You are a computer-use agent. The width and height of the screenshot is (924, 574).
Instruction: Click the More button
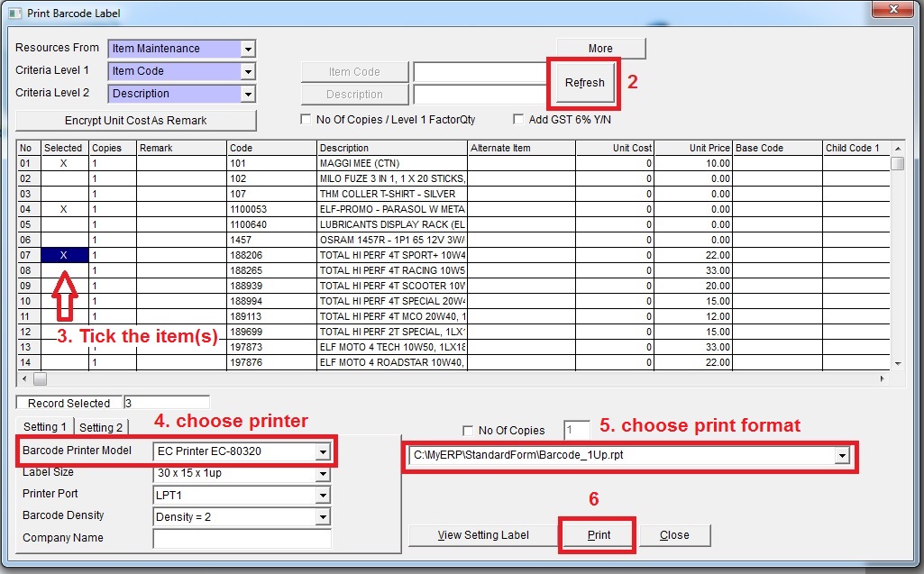(x=600, y=49)
